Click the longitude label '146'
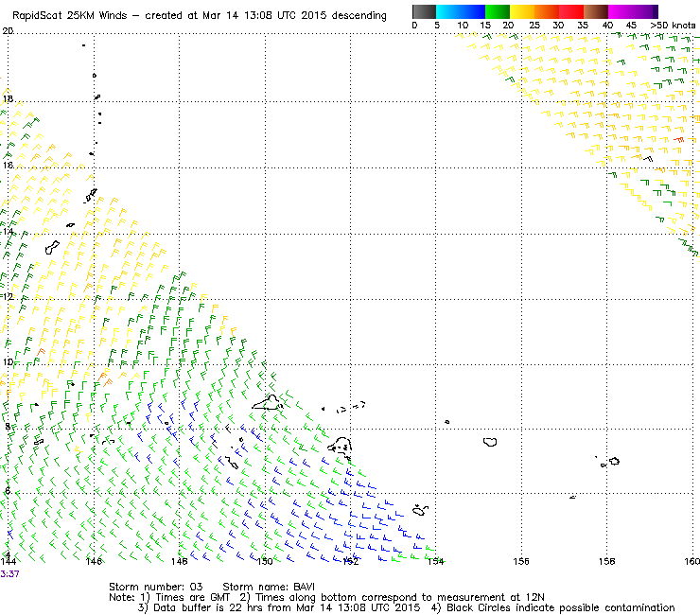Screen dimensions: 700x615 point(94,561)
